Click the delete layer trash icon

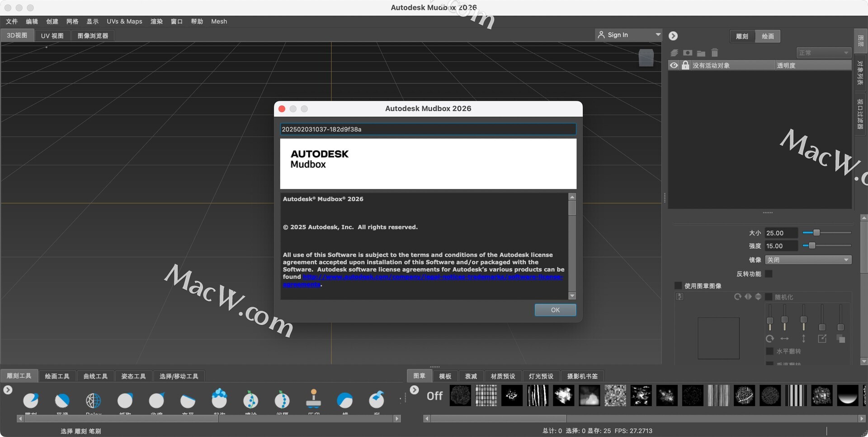coord(715,53)
